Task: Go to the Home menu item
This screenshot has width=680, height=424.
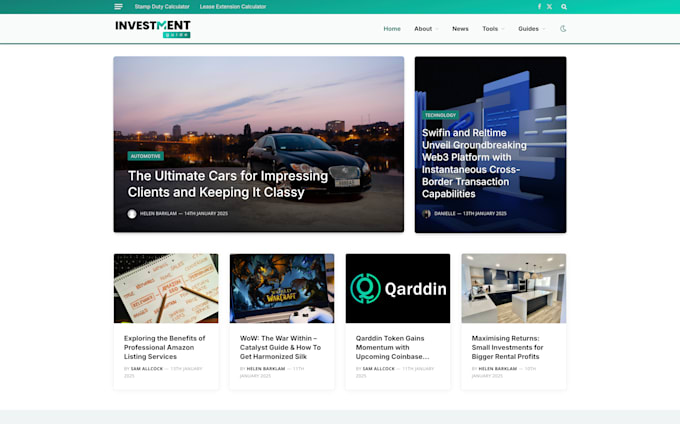Action: 392,29
